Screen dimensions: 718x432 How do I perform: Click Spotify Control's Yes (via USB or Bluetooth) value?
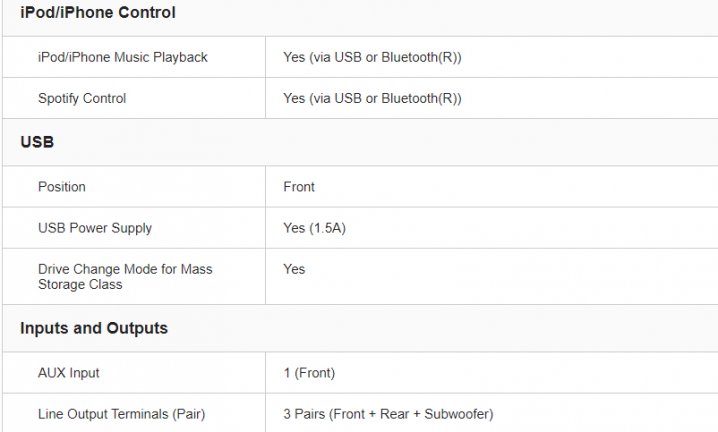pyautogui.click(x=372, y=98)
